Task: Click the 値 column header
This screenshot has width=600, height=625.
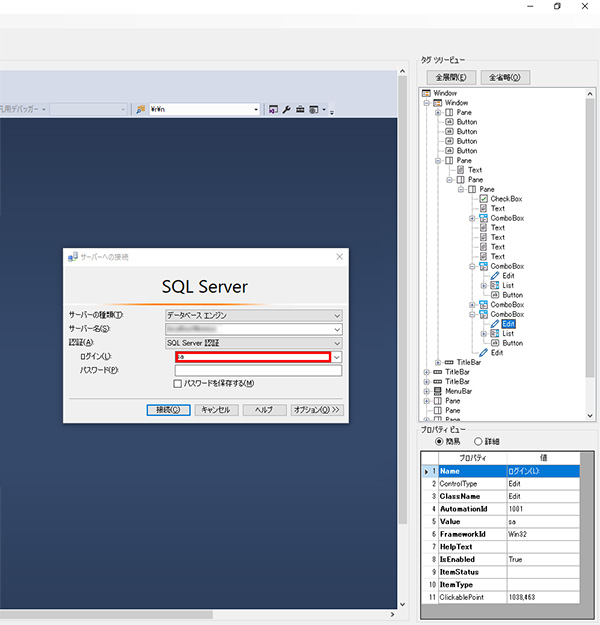Action: tap(543, 458)
